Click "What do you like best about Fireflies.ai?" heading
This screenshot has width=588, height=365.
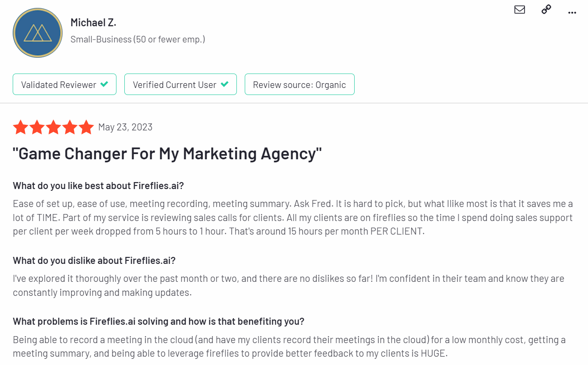coord(98,186)
